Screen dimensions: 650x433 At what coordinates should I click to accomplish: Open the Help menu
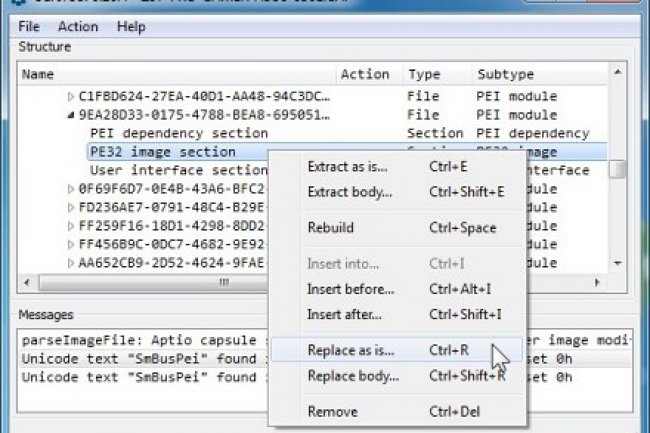(x=131, y=26)
